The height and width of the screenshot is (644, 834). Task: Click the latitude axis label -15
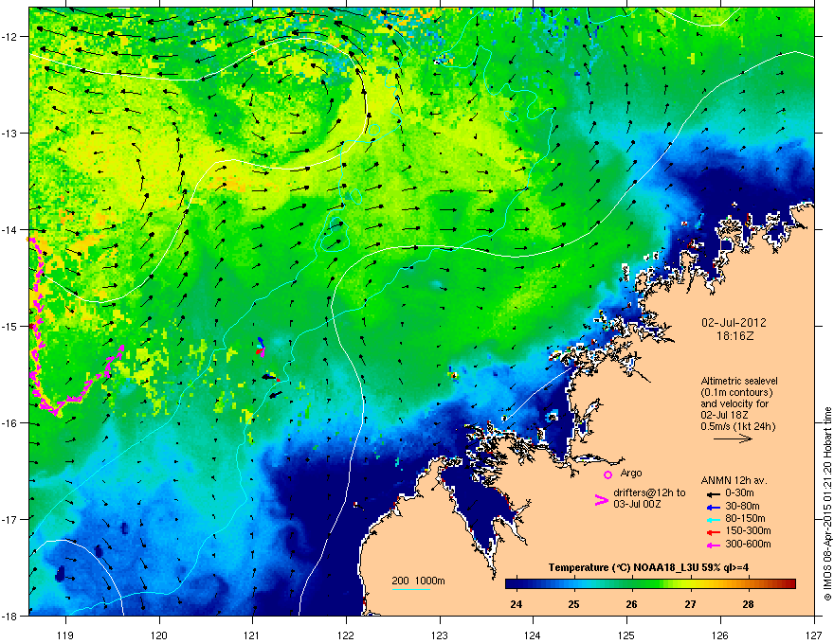[10, 326]
